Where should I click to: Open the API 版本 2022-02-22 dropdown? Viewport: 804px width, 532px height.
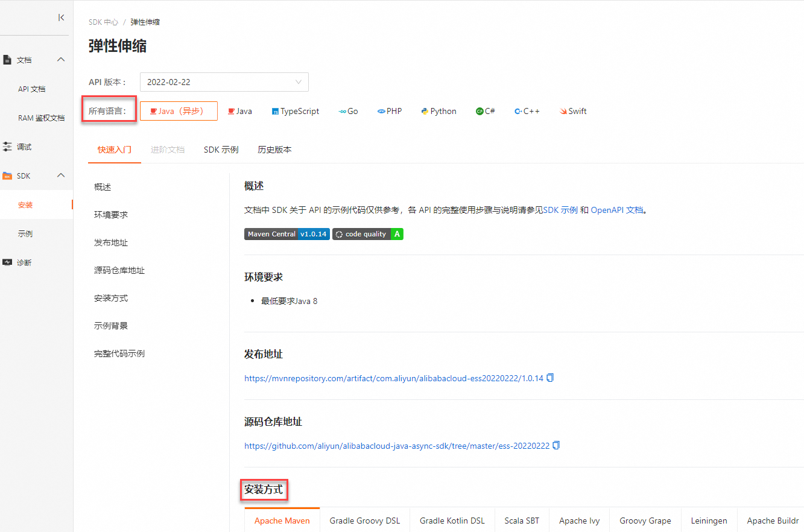pyautogui.click(x=224, y=82)
